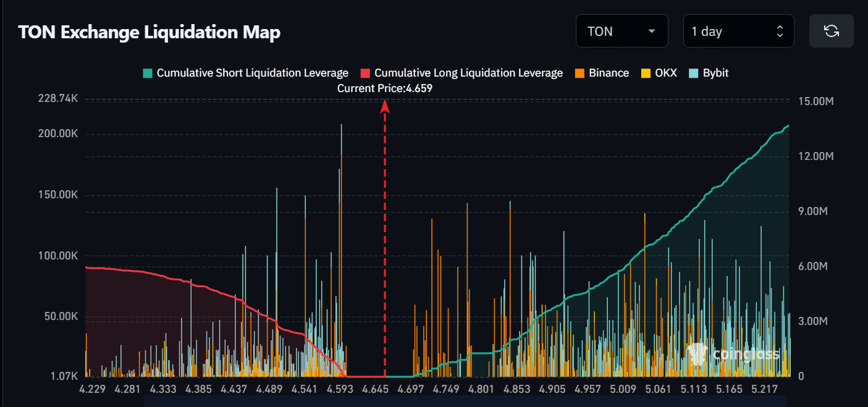Click the 5.113 price axis label
The image size is (868, 407).
(x=693, y=389)
